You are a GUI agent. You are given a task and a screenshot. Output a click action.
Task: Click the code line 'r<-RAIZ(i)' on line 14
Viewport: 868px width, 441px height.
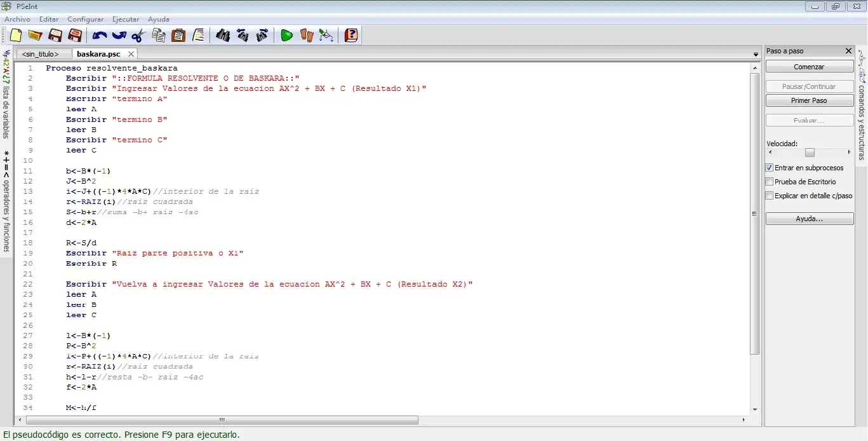[91, 202]
